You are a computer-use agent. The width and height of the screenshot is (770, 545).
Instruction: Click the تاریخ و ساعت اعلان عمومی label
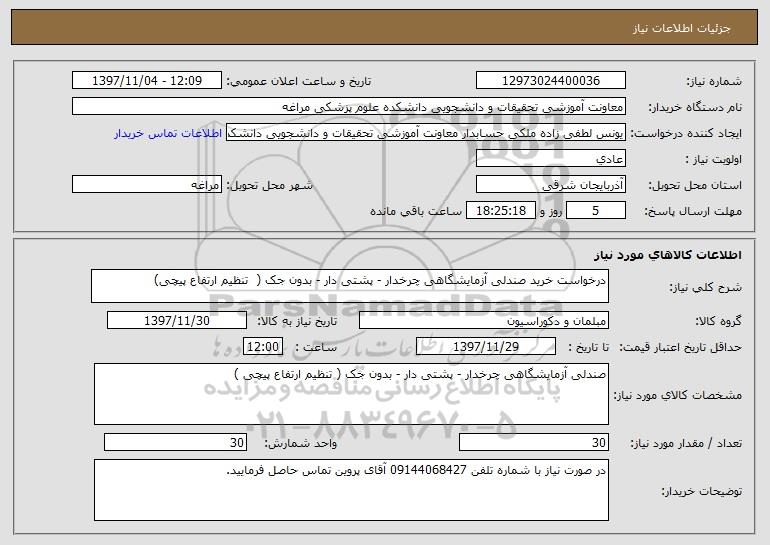[x=299, y=82]
